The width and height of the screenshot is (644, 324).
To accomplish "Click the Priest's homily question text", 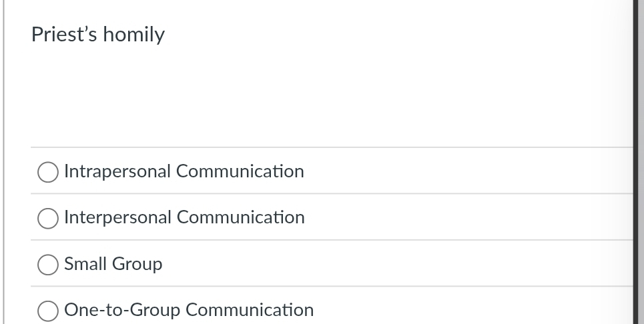I will 98,34.
